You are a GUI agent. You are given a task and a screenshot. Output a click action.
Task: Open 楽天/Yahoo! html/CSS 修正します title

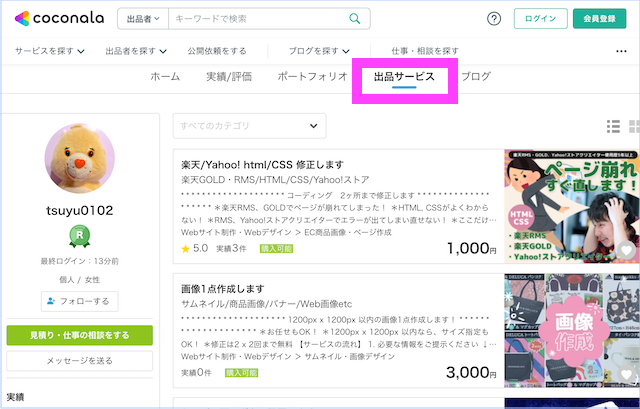[262, 165]
